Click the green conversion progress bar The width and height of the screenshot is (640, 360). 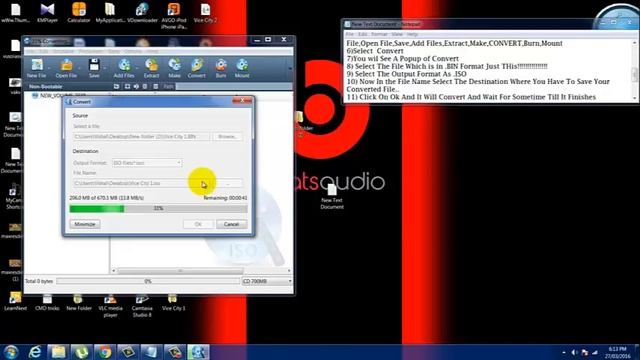(158, 209)
